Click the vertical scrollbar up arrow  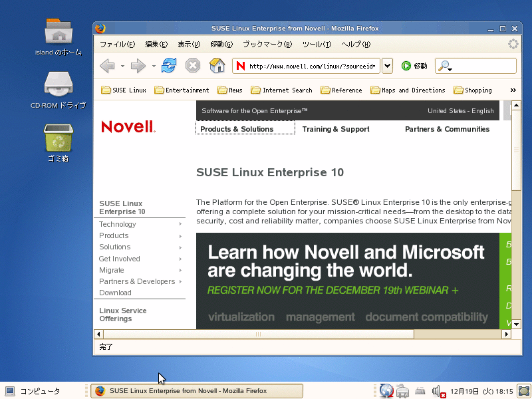tap(517, 105)
